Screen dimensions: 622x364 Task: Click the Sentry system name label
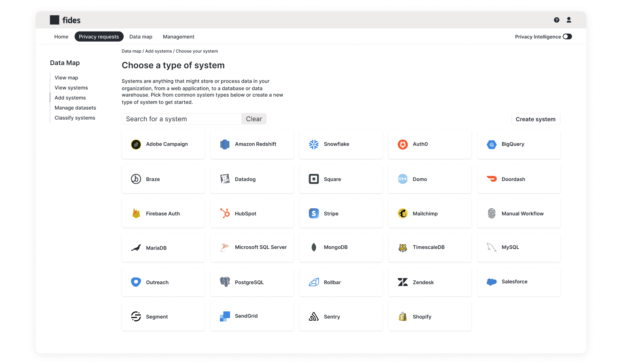[x=332, y=317]
